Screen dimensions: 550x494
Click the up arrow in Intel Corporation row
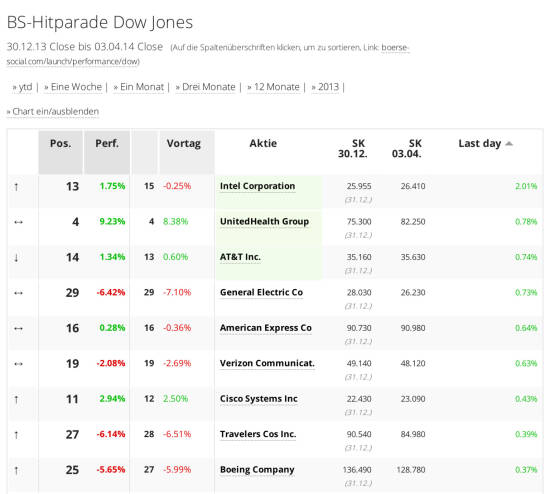pyautogui.click(x=16, y=187)
